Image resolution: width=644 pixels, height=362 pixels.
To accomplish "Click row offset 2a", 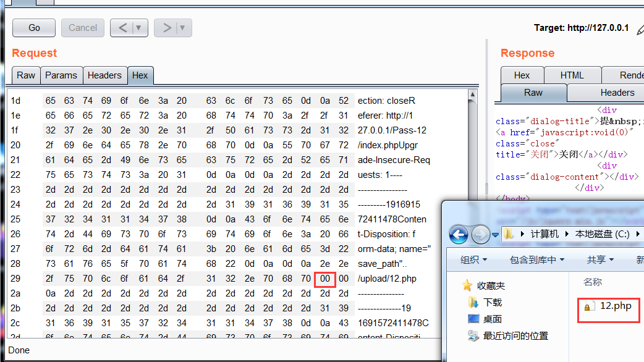I will coord(15,294).
